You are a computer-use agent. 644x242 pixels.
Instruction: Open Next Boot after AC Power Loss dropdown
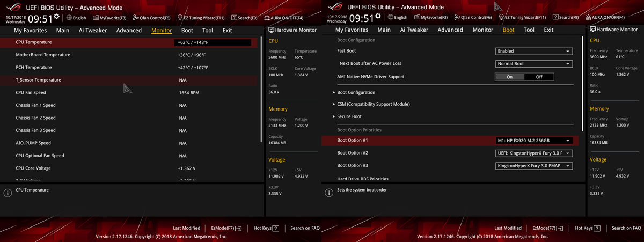pyautogui.click(x=534, y=64)
